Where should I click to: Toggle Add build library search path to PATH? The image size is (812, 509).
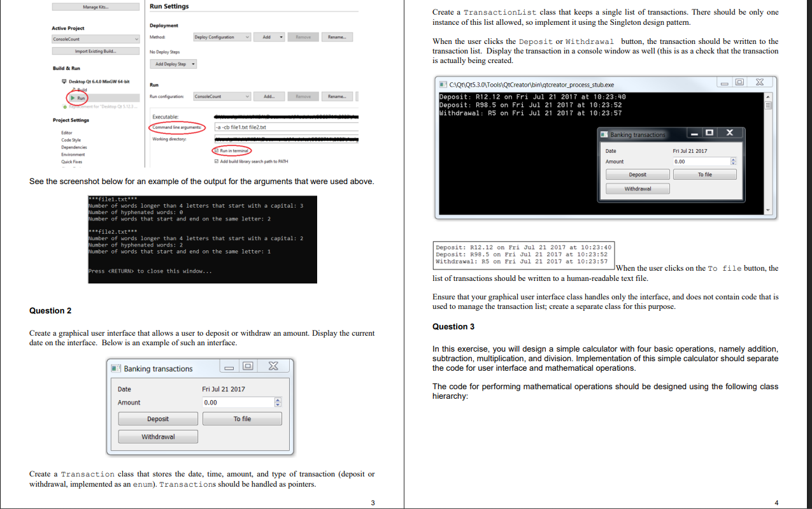[x=216, y=161]
